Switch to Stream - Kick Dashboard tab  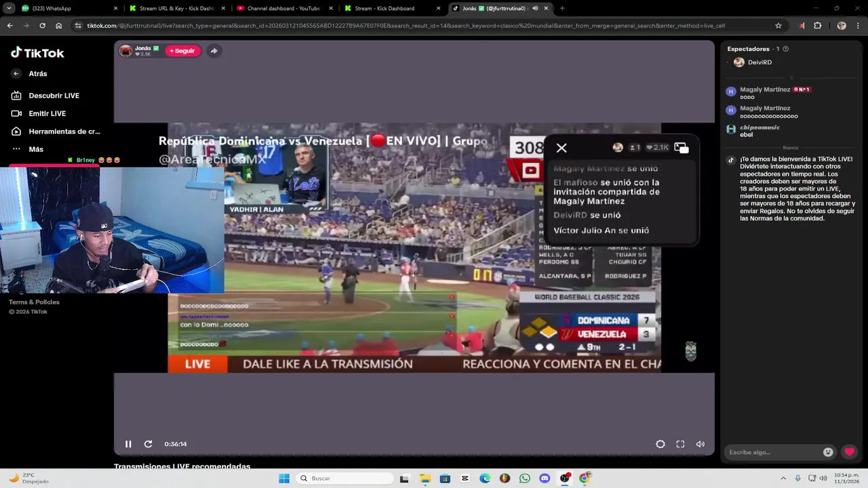[391, 8]
